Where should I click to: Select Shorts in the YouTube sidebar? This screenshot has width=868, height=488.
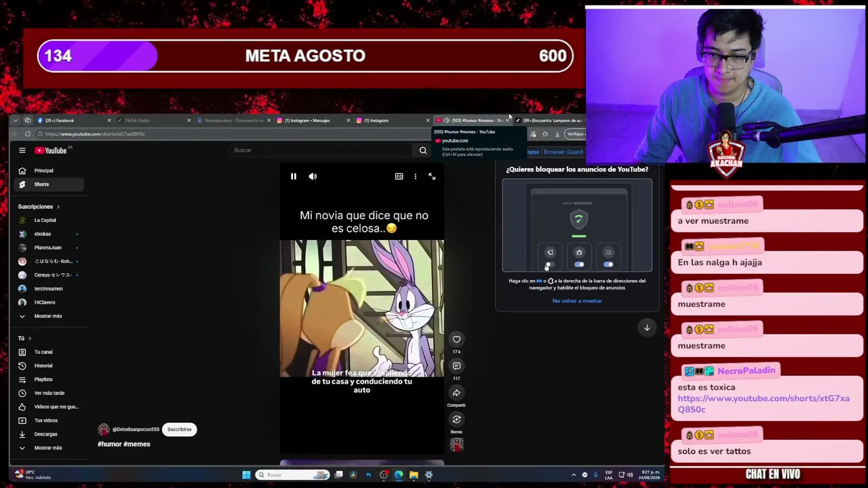tap(47, 184)
